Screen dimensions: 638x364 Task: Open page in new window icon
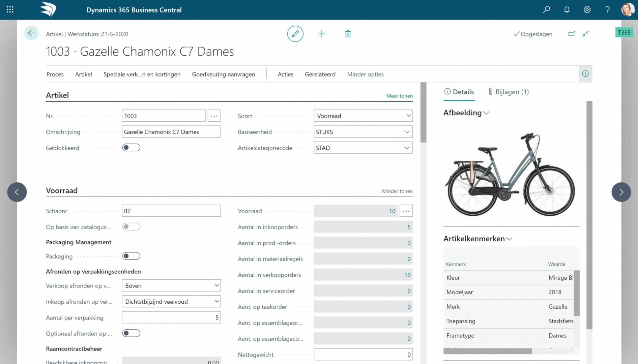[572, 34]
